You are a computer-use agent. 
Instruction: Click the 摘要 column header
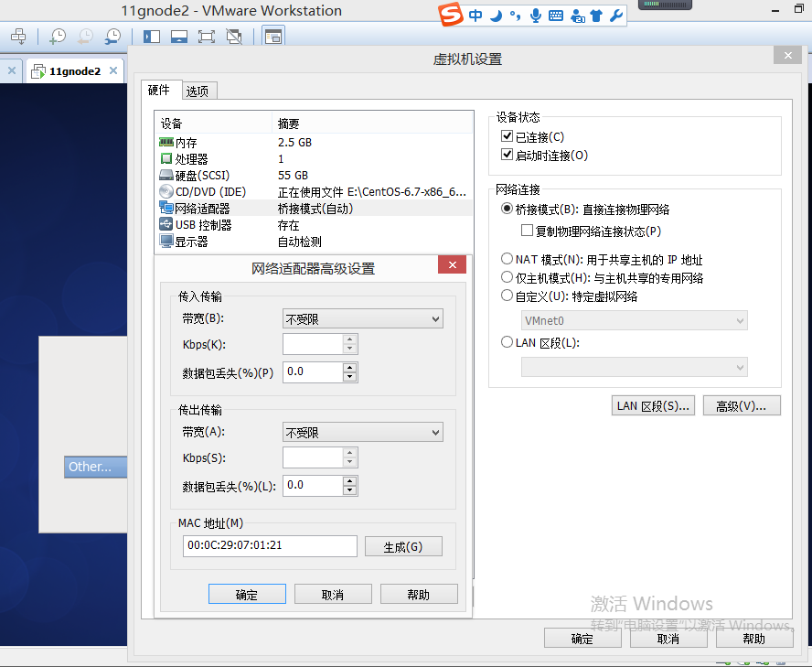point(372,124)
